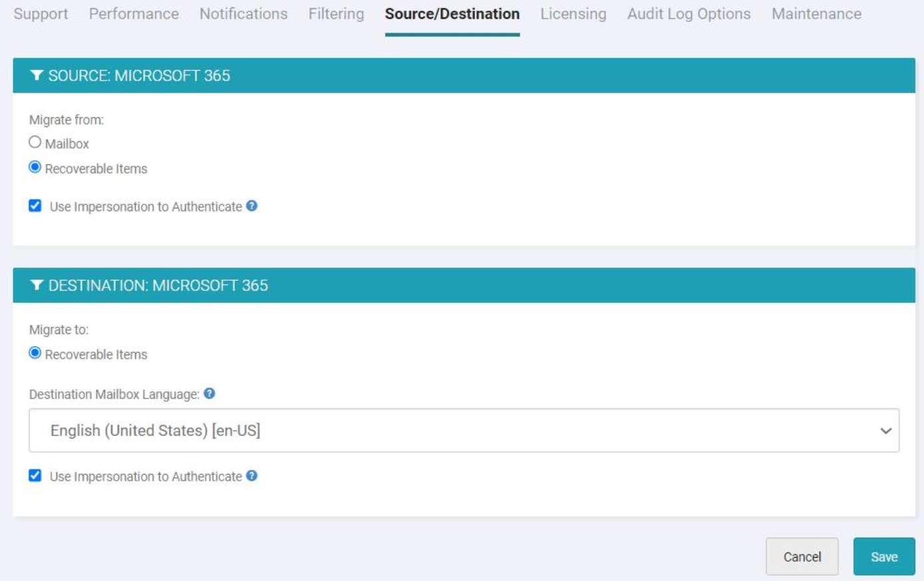This screenshot has height=581, width=924.
Task: Open help for destination impersonation option
Action: point(251,476)
